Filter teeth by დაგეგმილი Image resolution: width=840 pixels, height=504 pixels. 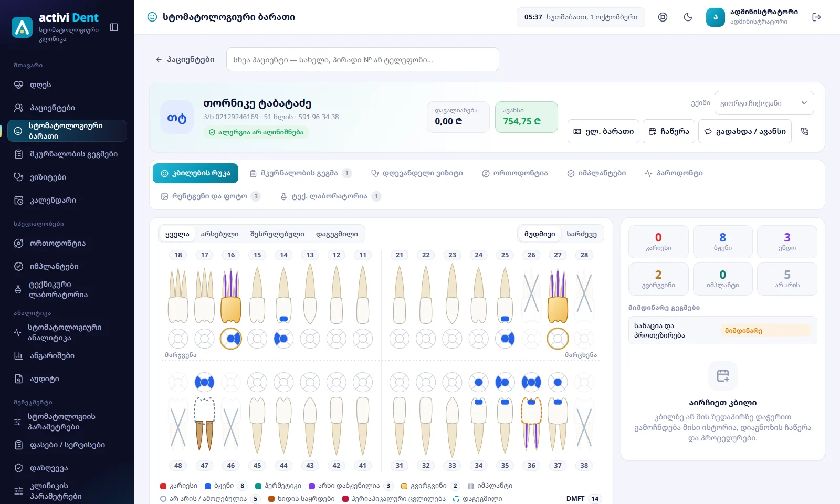tap(337, 234)
